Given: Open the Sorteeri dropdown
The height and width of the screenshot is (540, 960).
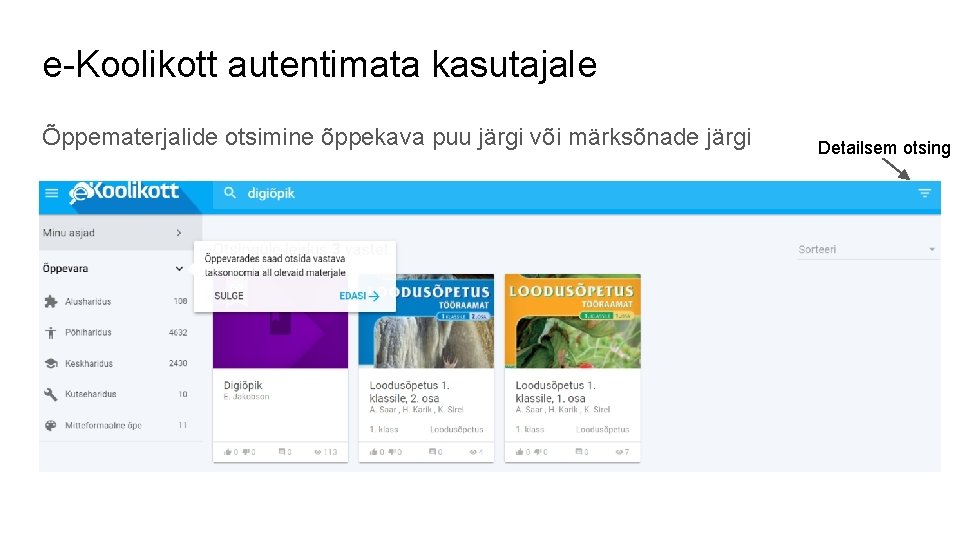Looking at the screenshot, I should pyautogui.click(x=867, y=249).
